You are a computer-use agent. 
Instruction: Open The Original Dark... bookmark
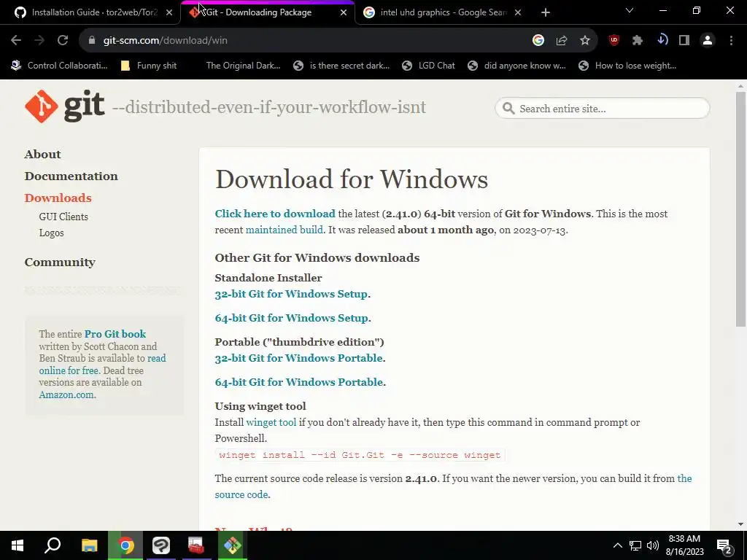click(x=243, y=66)
